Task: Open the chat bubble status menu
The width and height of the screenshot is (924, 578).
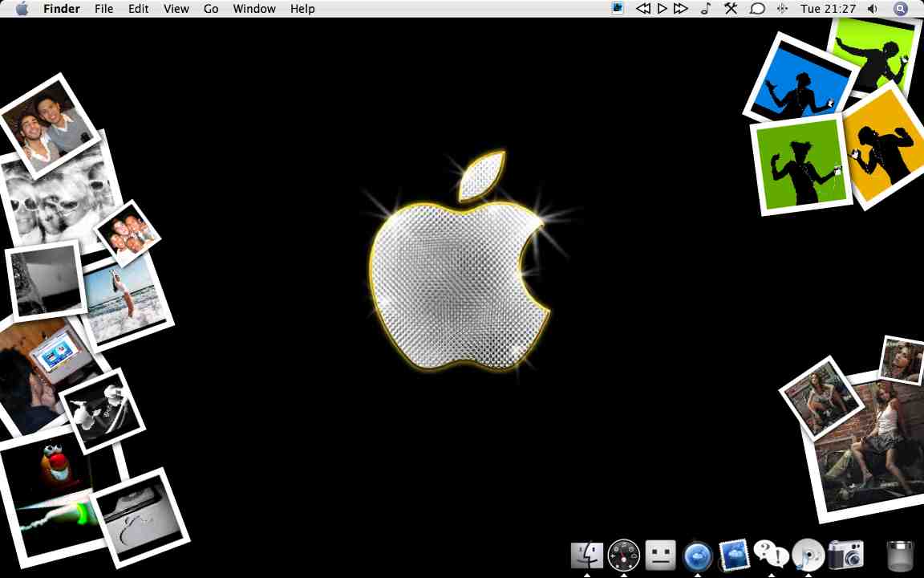Action: pos(757,9)
